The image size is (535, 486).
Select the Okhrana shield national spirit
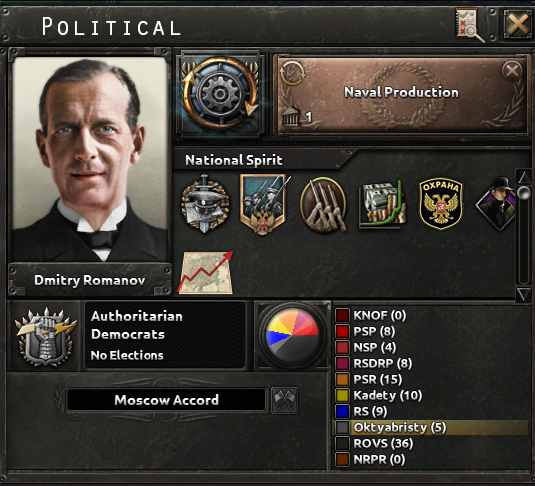(x=441, y=204)
